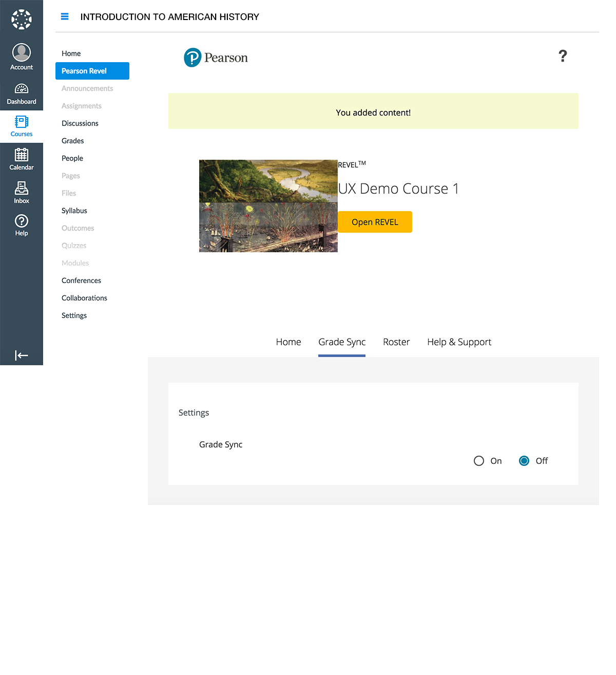This screenshot has height=675, width=616.
Task: Click the UX Demo Course 1 title
Action: point(398,189)
